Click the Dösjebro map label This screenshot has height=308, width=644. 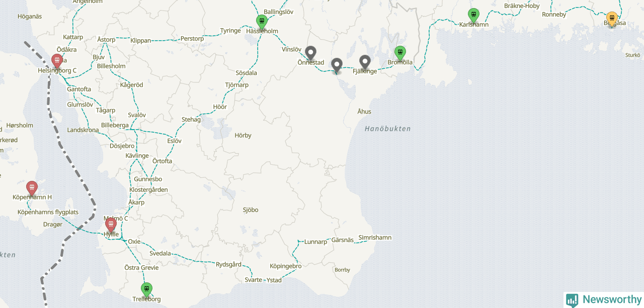click(122, 146)
